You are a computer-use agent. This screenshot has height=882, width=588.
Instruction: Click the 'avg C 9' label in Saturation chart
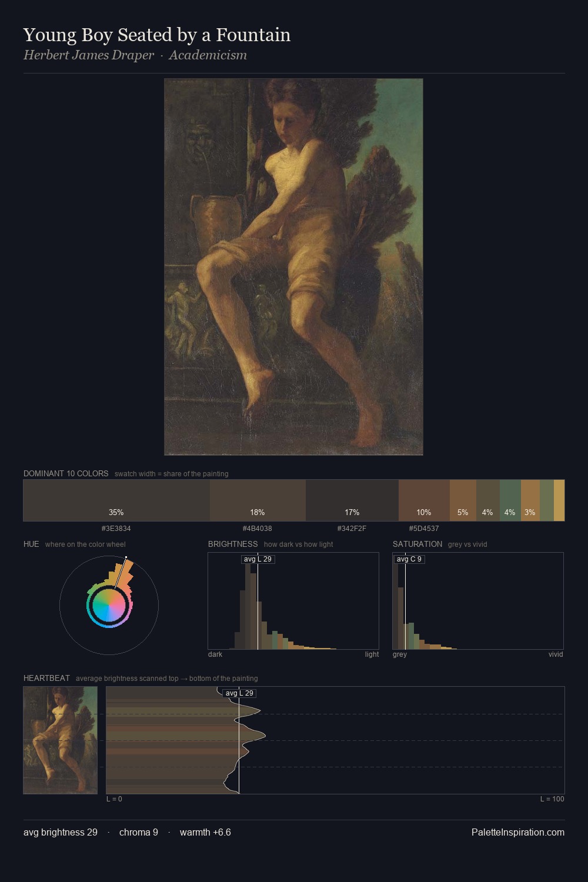409,559
